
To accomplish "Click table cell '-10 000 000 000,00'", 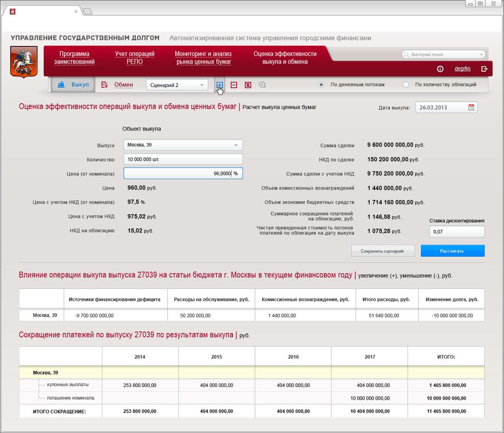I will (x=452, y=315).
